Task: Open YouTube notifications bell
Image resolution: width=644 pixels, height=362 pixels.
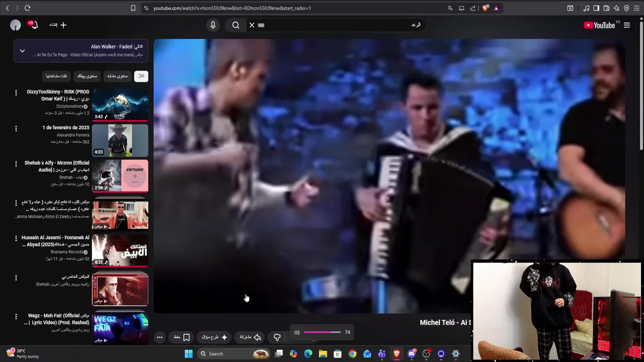Action: click(33, 25)
